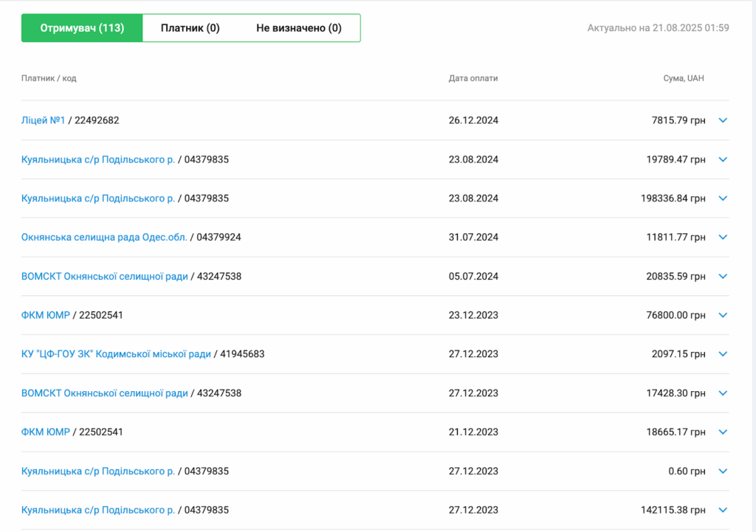Viewport: 756px width, 532px height.
Task: Open Окнянська селищна рада Одес.обл. link
Action: 104,237
